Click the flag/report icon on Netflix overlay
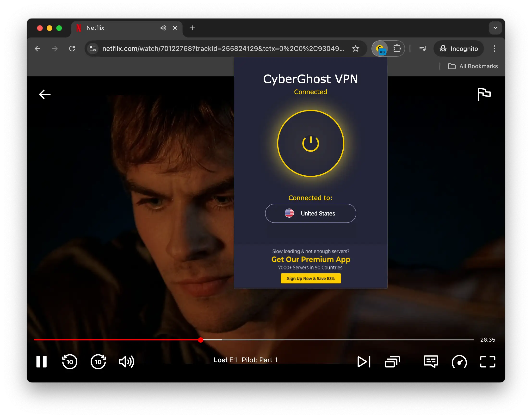 coord(484,94)
